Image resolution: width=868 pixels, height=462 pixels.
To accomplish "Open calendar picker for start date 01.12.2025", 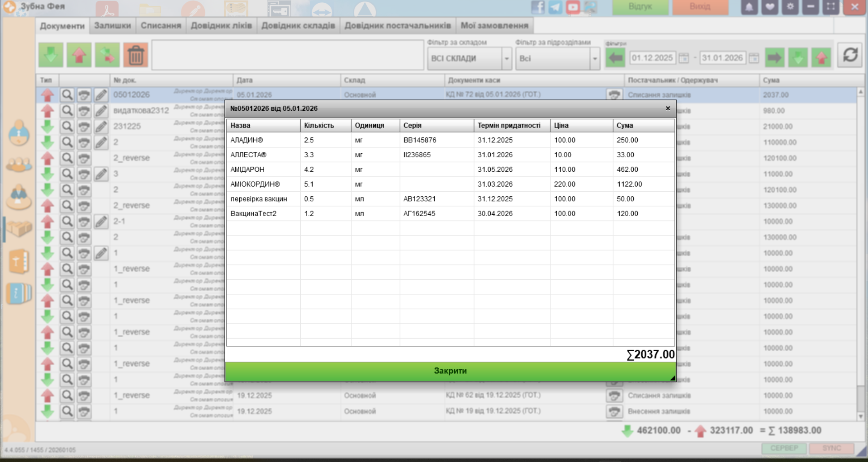I will (684, 58).
